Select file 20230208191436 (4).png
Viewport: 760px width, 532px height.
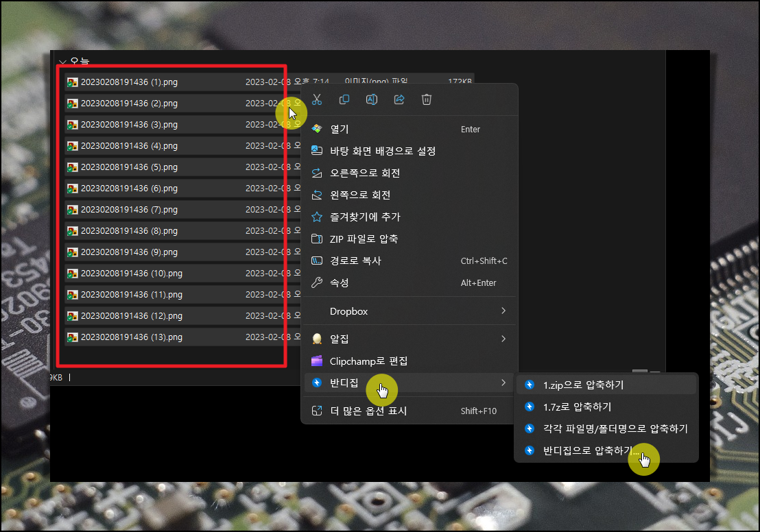point(130,146)
